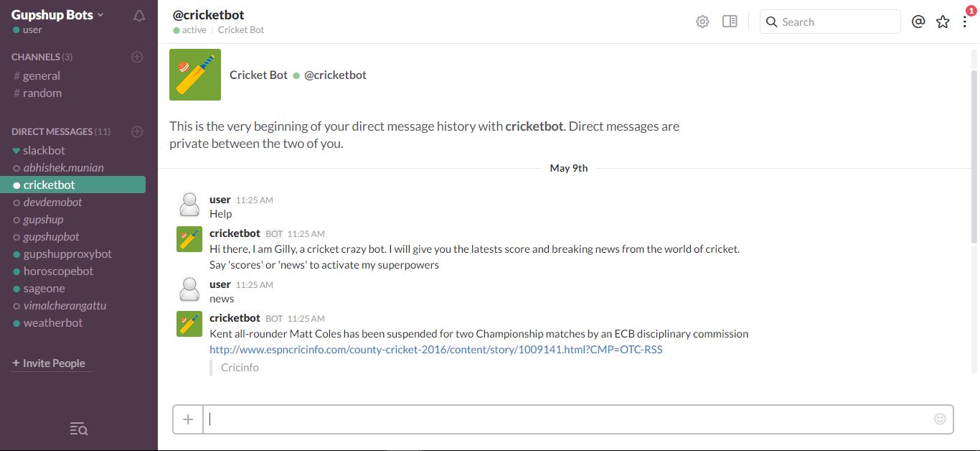Start new direct message with plus icon

pos(138,131)
